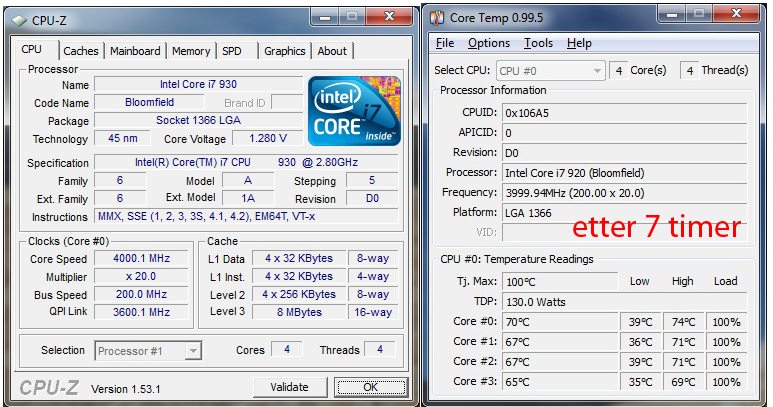Switch to the Graphics tab
Viewport: 773px width, 407px height.
coord(284,51)
